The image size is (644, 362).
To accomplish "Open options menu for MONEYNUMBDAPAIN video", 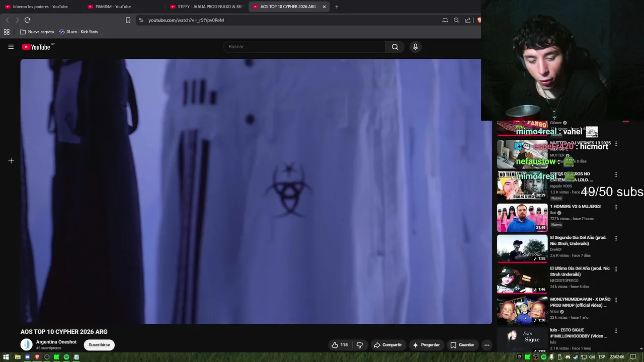I will pyautogui.click(x=616, y=300).
